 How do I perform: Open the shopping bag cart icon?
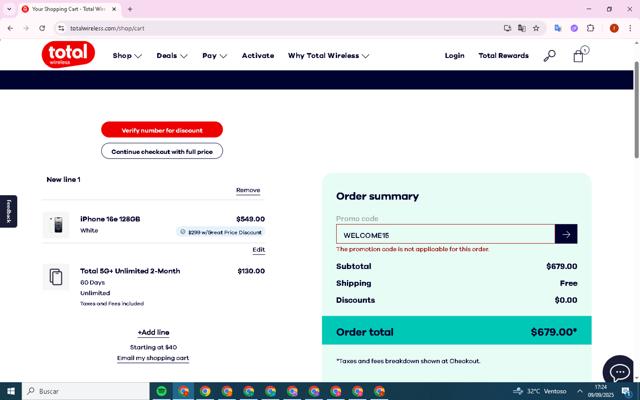tap(579, 56)
